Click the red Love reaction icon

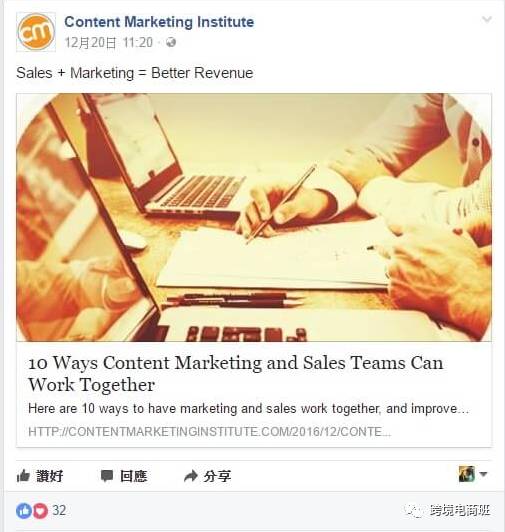pyautogui.click(x=40, y=510)
